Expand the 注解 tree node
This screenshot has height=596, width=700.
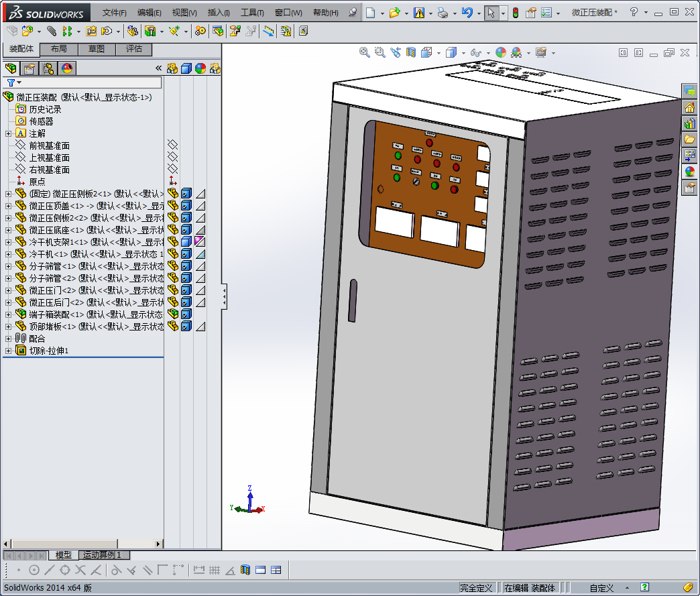coord(8,133)
